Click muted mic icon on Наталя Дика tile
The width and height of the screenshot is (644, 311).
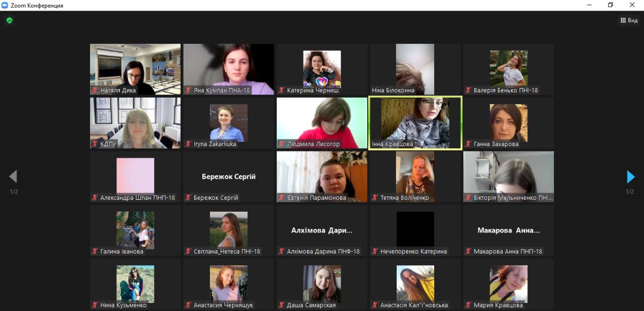[x=95, y=91]
